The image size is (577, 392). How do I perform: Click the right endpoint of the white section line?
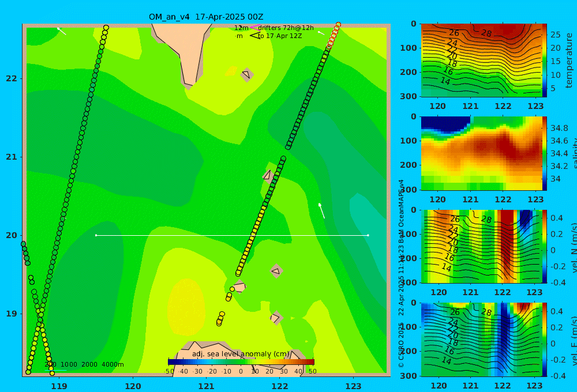[x=368, y=235]
